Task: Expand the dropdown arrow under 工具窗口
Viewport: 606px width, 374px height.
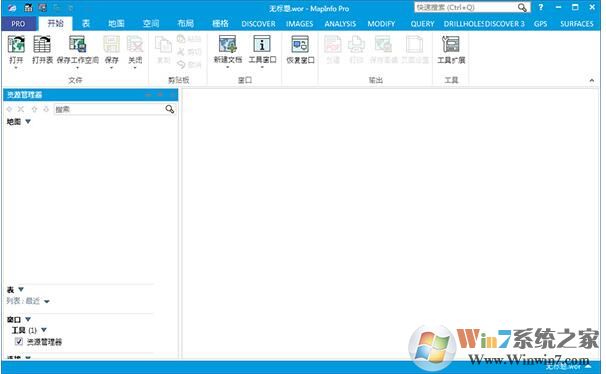Action: (262, 67)
